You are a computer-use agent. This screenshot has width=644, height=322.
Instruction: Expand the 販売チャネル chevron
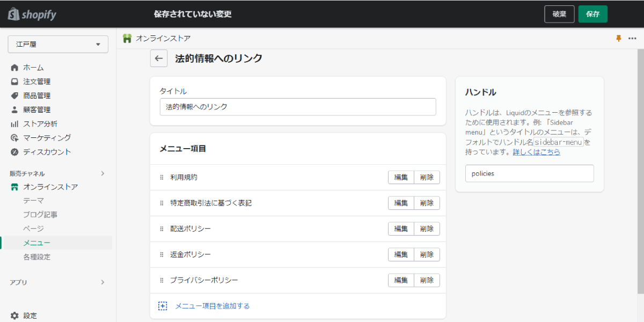click(103, 173)
